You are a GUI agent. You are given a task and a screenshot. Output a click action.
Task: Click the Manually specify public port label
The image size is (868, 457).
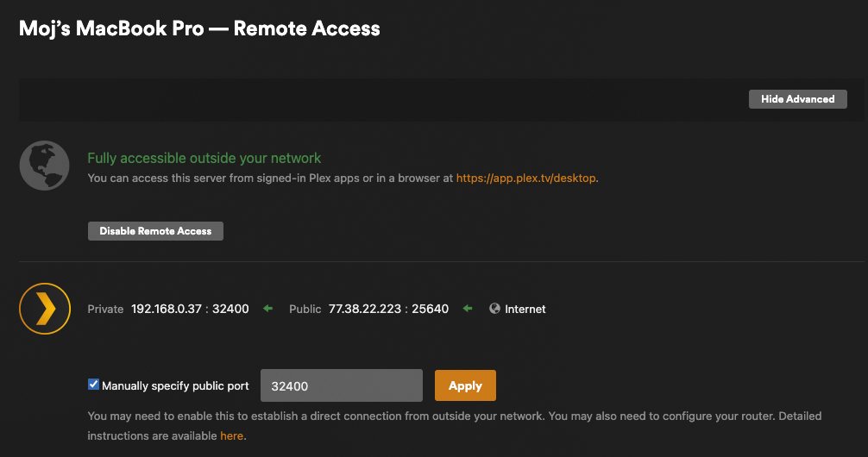pyautogui.click(x=175, y=385)
